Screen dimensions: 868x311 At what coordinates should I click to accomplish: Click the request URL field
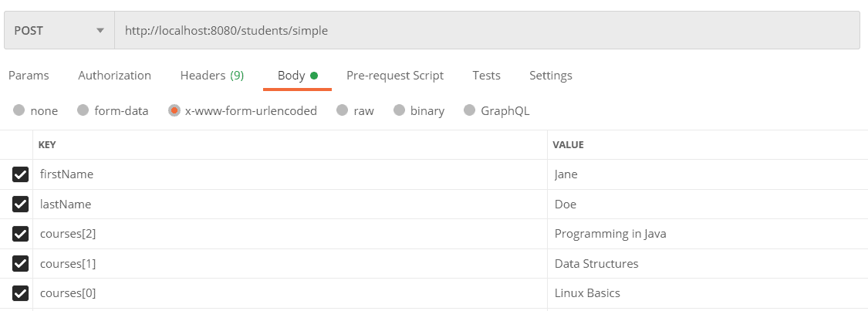[486, 31]
